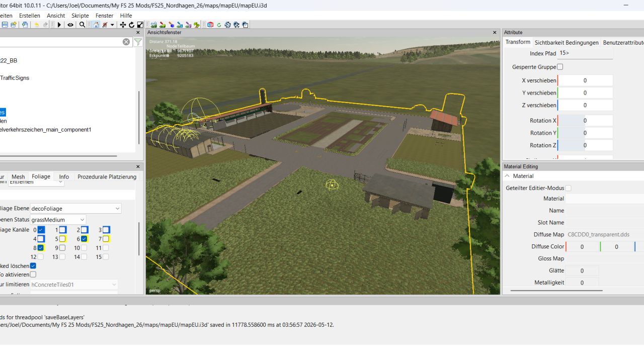
Task: Click Material Editing horizontal scrollbar
Action: pos(556,290)
